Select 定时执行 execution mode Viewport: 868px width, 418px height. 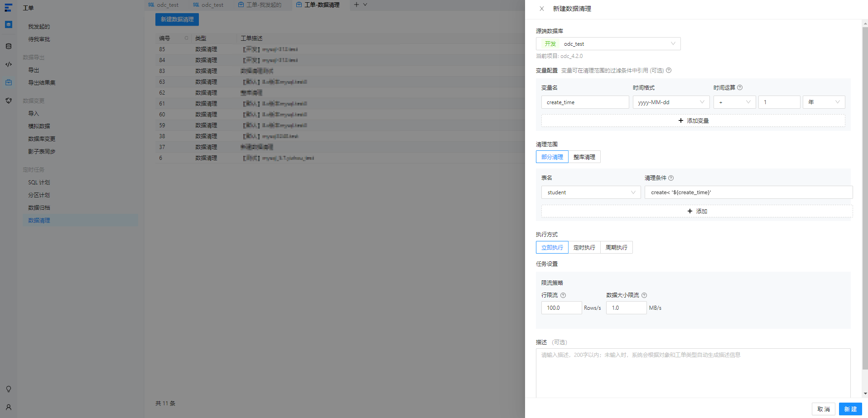(584, 247)
